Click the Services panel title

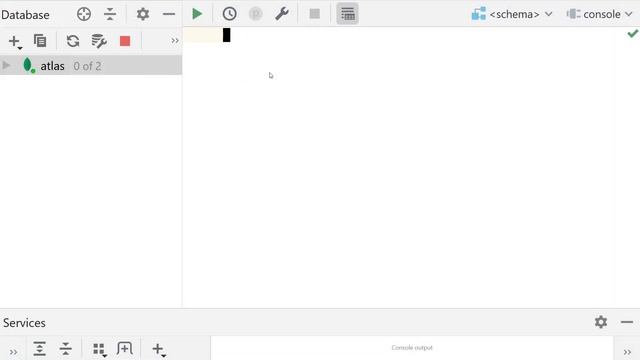tap(24, 323)
